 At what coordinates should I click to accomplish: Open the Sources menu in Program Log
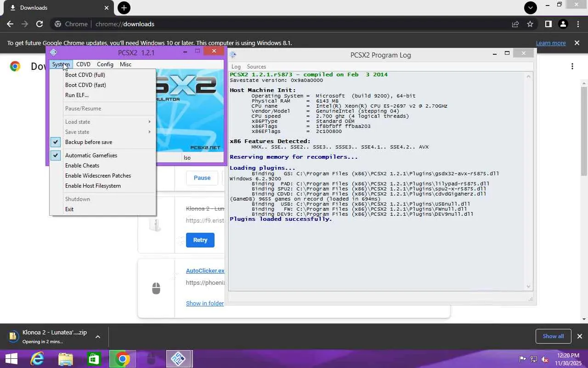[256, 67]
